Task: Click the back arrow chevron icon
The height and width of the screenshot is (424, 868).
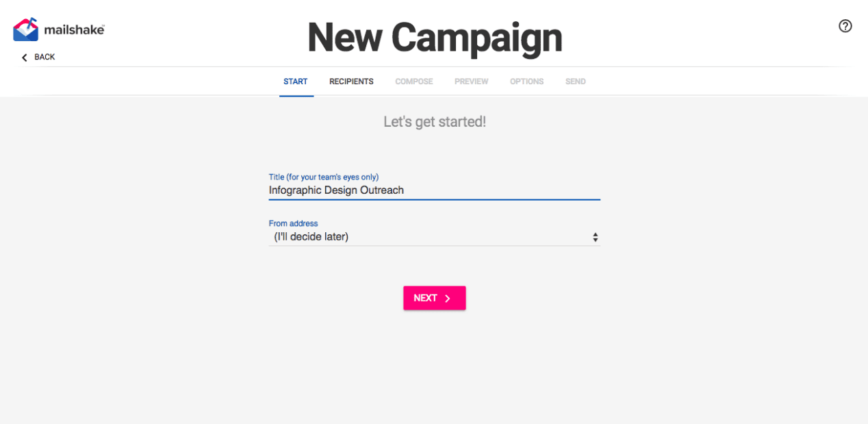Action: coord(25,58)
